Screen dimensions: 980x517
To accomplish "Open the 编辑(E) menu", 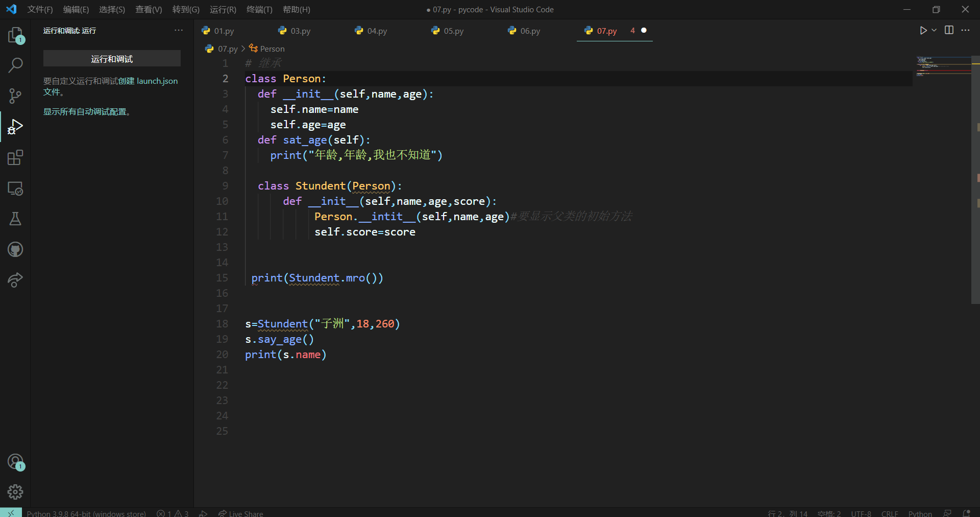I will (76, 9).
